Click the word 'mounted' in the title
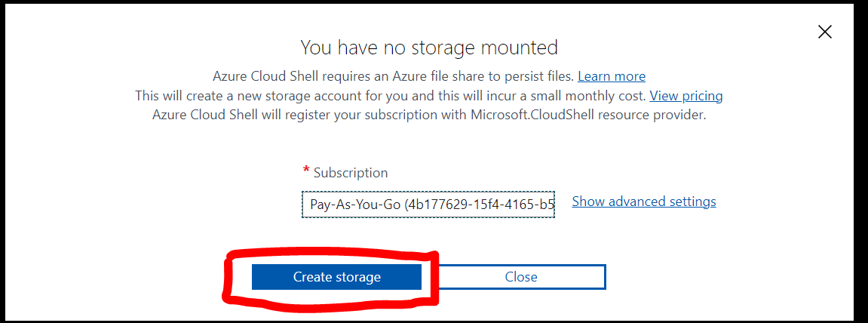 tap(520, 48)
